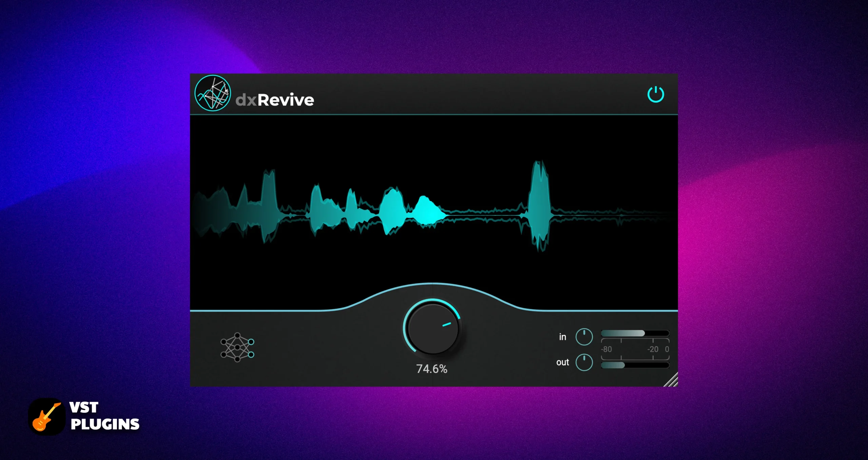This screenshot has height=460, width=868.
Task: Click the -20 meter scale label
Action: coord(653,349)
